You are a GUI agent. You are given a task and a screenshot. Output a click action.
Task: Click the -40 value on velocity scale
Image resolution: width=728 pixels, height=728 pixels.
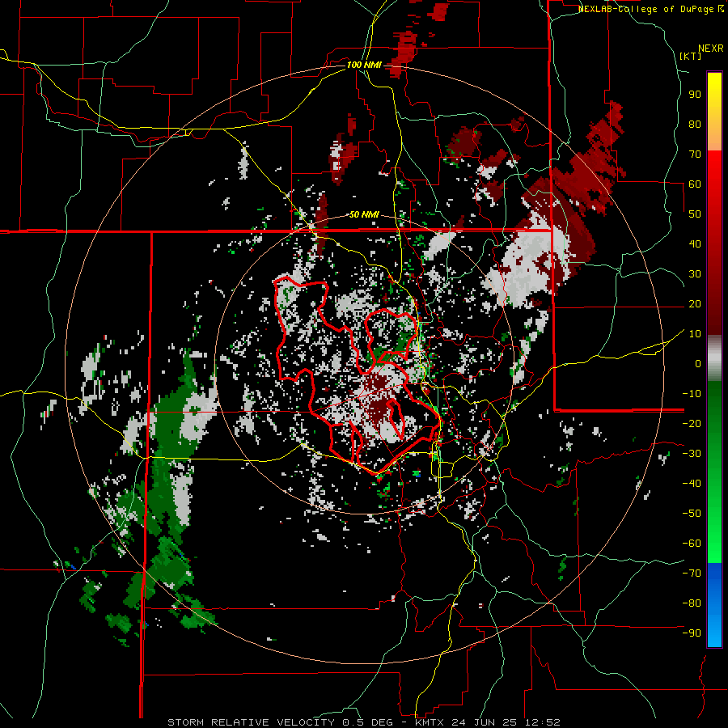pos(692,484)
